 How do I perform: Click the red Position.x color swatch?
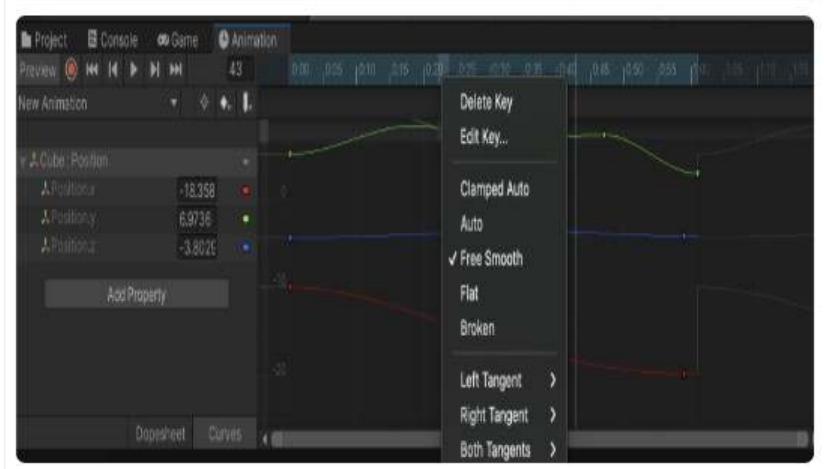coord(247,189)
